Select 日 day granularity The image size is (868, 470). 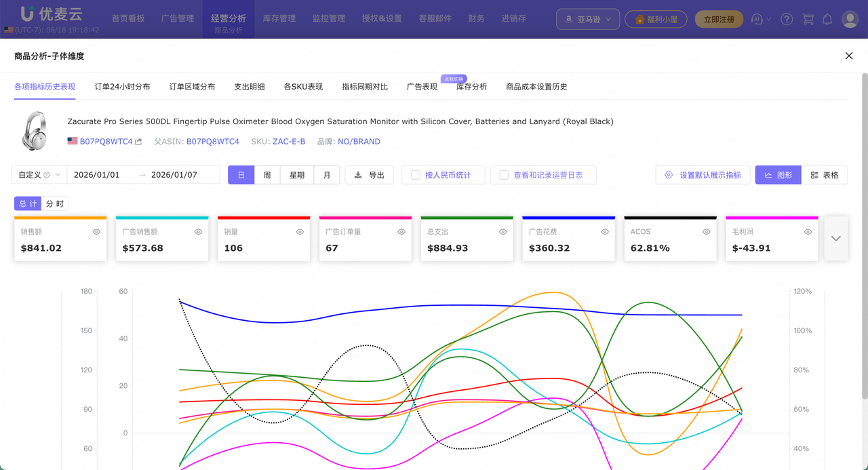(x=241, y=175)
